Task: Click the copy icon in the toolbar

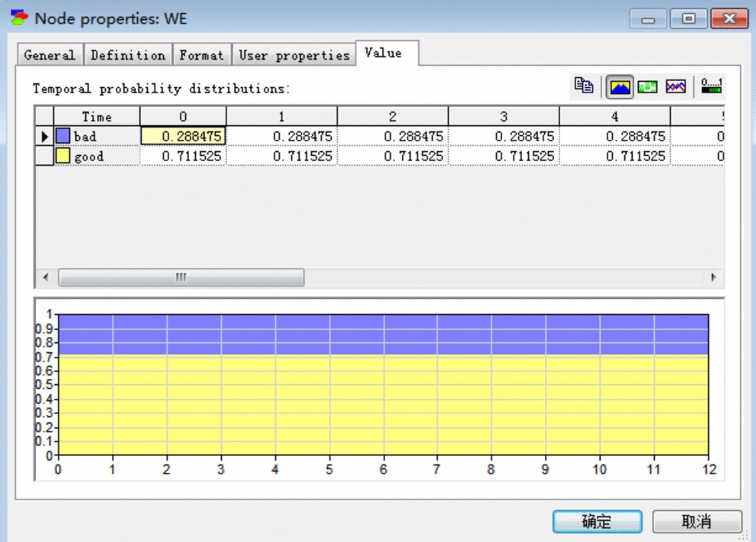Action: (x=584, y=86)
